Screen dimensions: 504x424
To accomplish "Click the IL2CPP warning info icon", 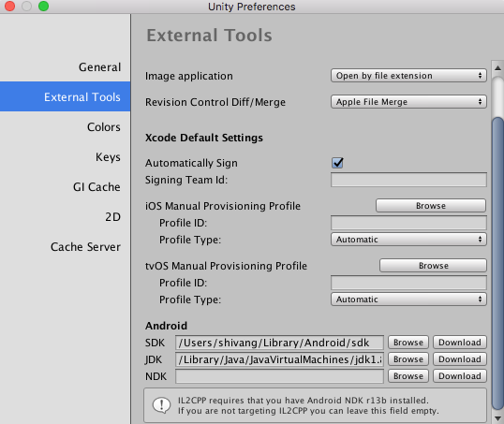I will 162,405.
